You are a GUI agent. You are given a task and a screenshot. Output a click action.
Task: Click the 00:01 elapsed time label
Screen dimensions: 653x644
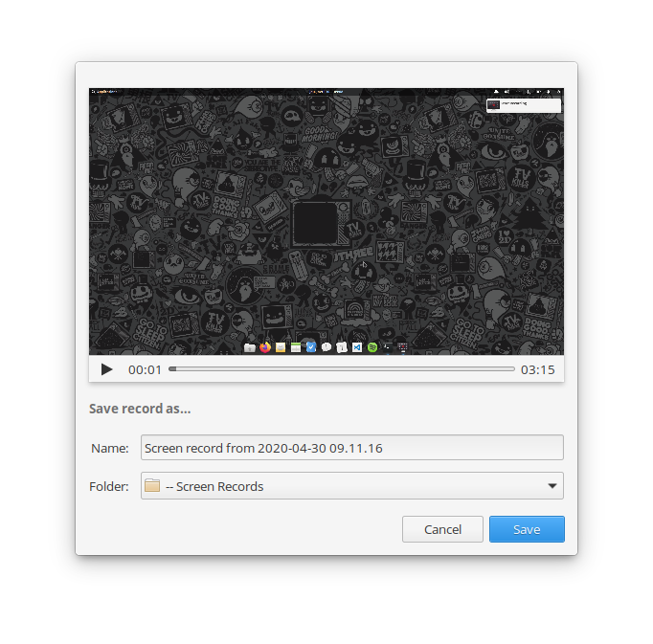[x=145, y=369]
